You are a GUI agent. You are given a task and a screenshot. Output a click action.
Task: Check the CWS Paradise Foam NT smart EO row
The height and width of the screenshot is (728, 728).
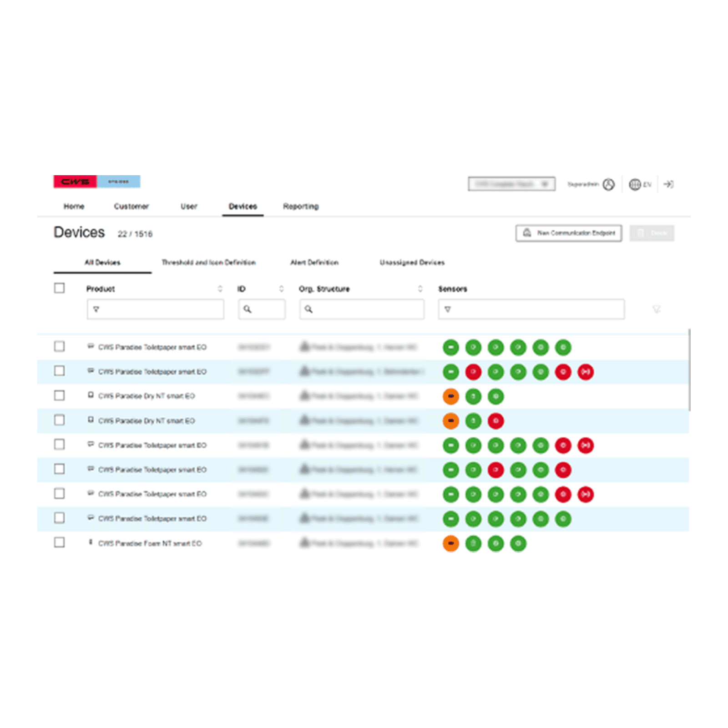[59, 542]
